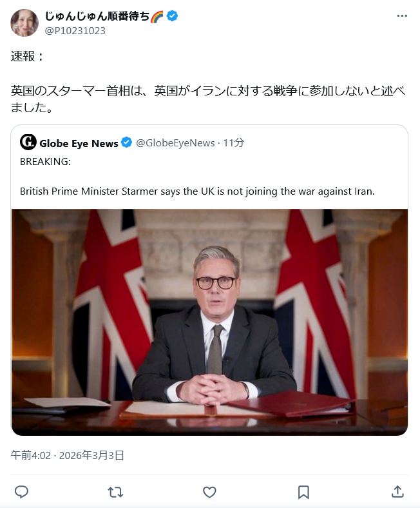Click the author's blue verified badge
This screenshot has width=420, height=508.
coord(173,16)
